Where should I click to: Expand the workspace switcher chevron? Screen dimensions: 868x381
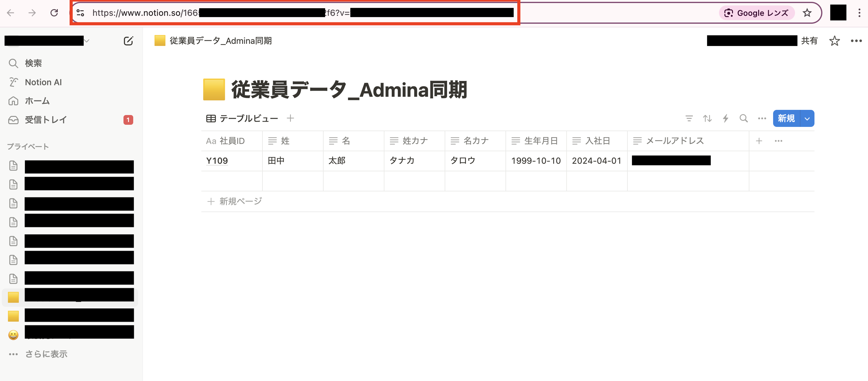pyautogui.click(x=87, y=40)
